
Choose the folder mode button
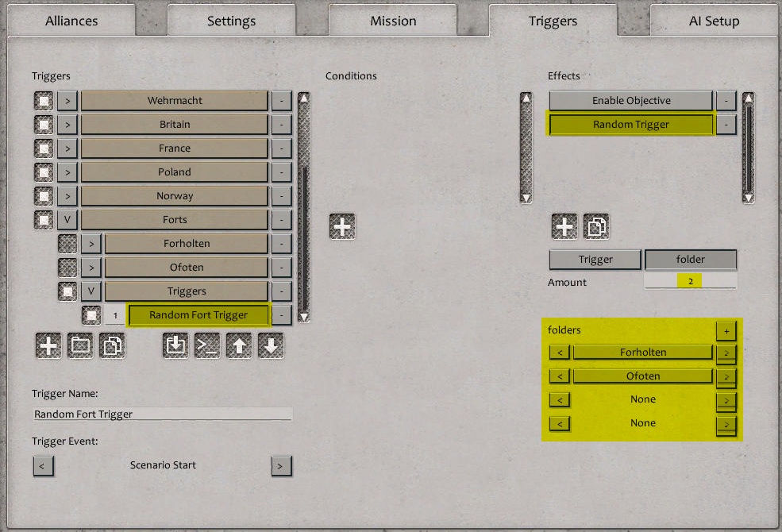coord(691,260)
